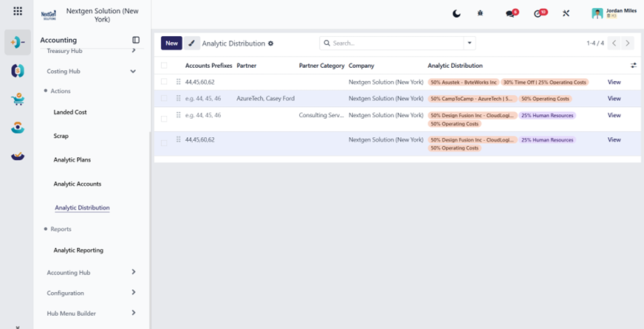The height and width of the screenshot is (329, 644).
Task: Grab drag handle of first 44,45,60,62 row
Action: pyautogui.click(x=178, y=82)
